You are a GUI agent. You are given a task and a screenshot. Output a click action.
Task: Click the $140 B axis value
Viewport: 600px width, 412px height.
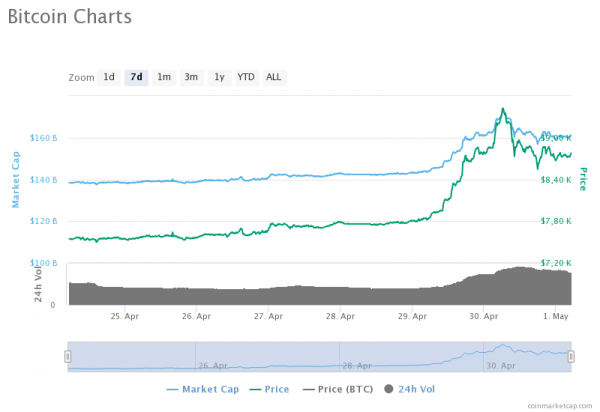[x=44, y=180]
